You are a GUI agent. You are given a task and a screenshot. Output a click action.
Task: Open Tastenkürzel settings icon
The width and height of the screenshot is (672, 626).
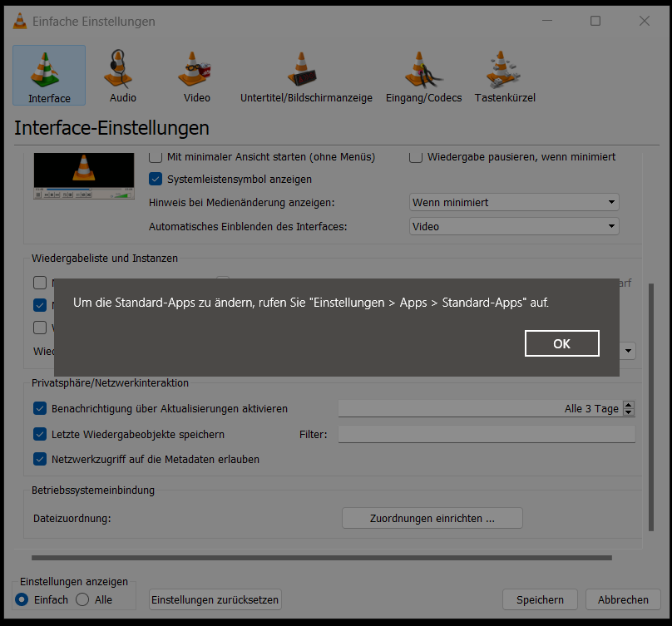[502, 69]
